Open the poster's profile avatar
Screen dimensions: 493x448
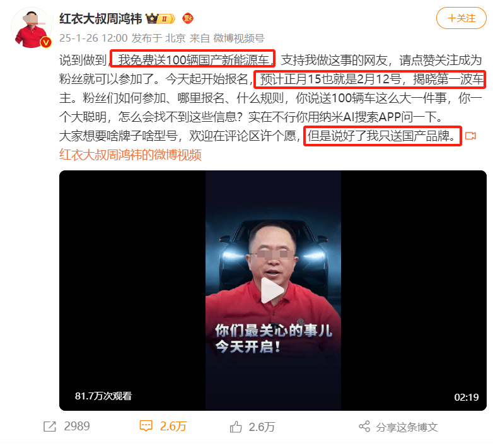coord(31,28)
